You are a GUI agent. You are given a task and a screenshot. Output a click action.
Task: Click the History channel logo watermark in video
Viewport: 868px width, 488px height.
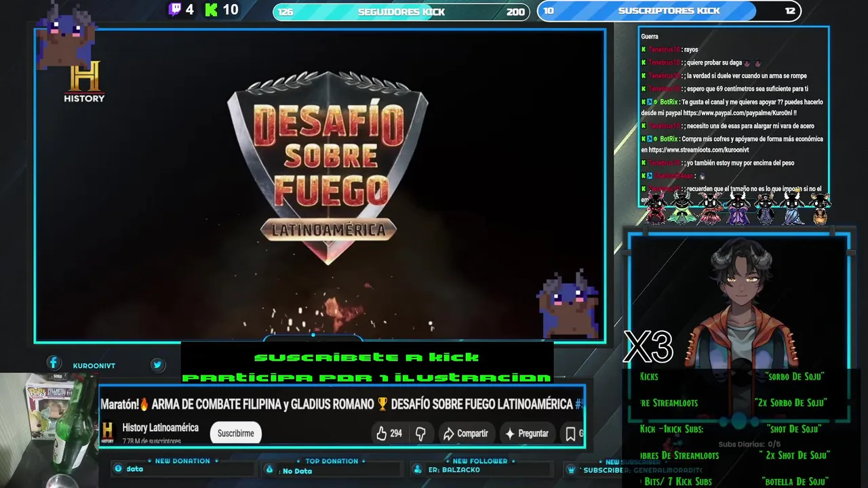[84, 81]
